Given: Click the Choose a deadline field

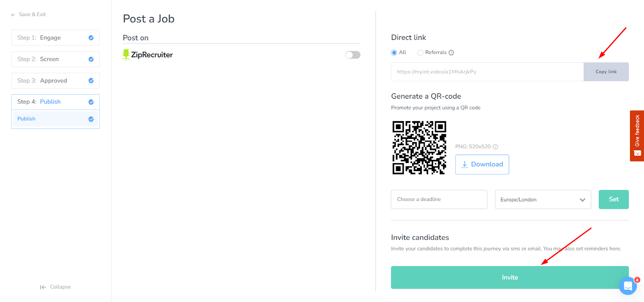Looking at the screenshot, I should point(439,200).
